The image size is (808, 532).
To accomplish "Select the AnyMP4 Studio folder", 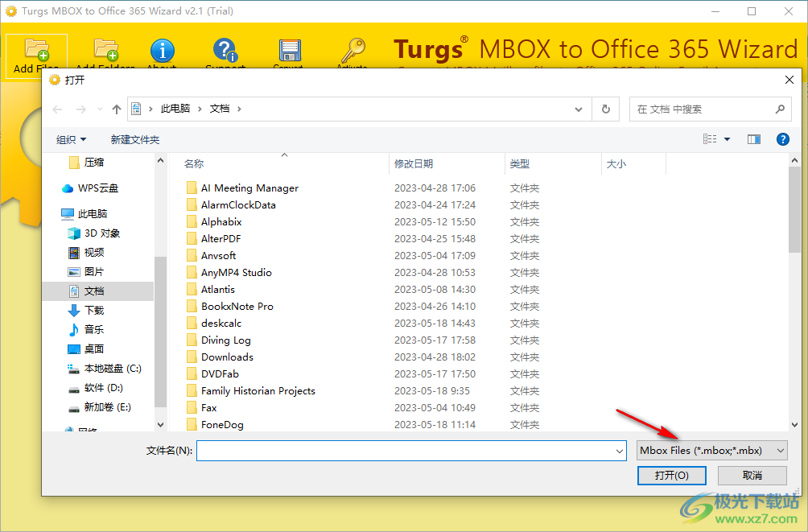I will tap(229, 273).
